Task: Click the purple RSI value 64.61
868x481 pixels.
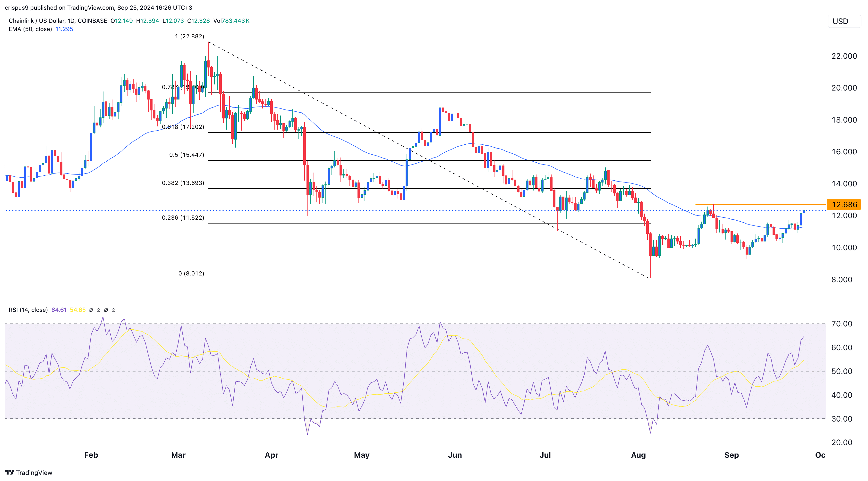Action: (x=59, y=310)
